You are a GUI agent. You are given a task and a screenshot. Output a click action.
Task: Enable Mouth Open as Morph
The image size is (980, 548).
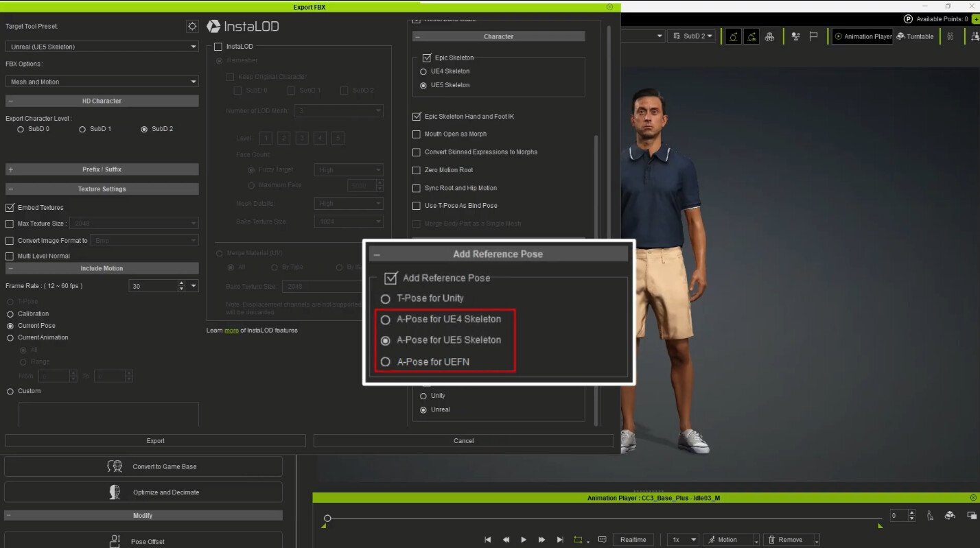point(417,134)
